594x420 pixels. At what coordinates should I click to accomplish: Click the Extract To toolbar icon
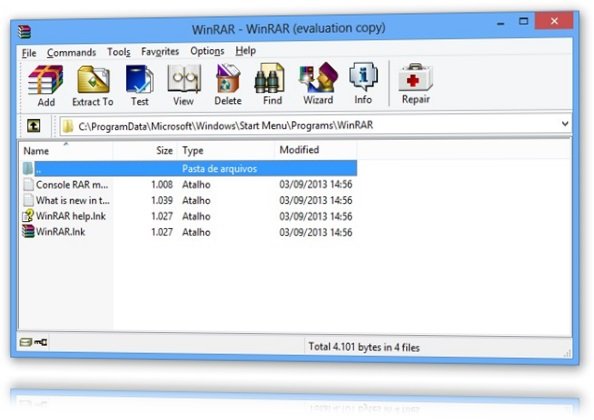pos(93,80)
